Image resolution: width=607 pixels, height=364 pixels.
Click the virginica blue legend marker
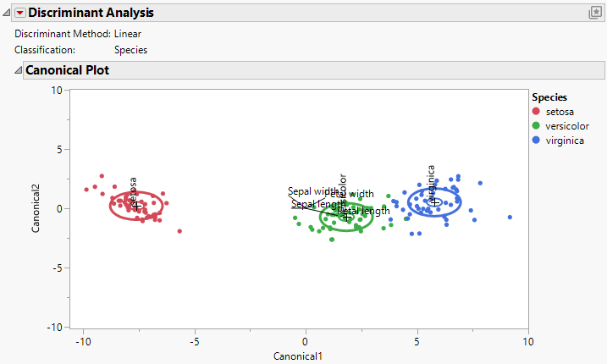[x=536, y=141]
